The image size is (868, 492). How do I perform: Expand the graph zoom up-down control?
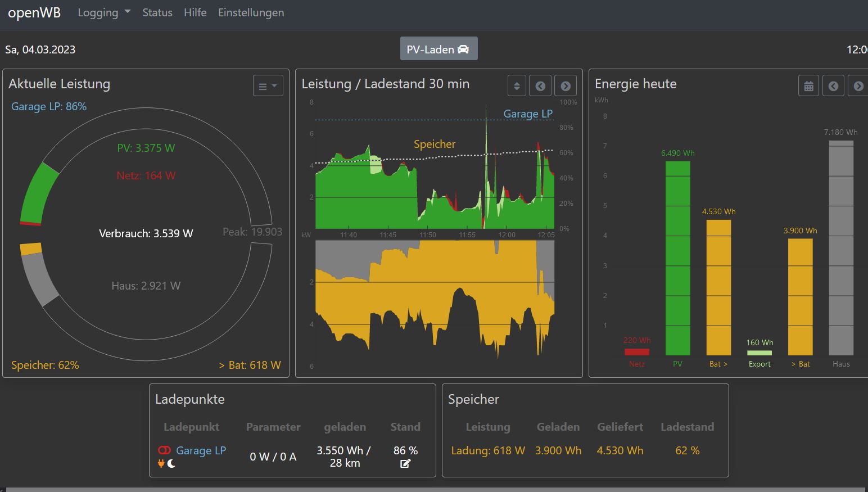pyautogui.click(x=517, y=86)
